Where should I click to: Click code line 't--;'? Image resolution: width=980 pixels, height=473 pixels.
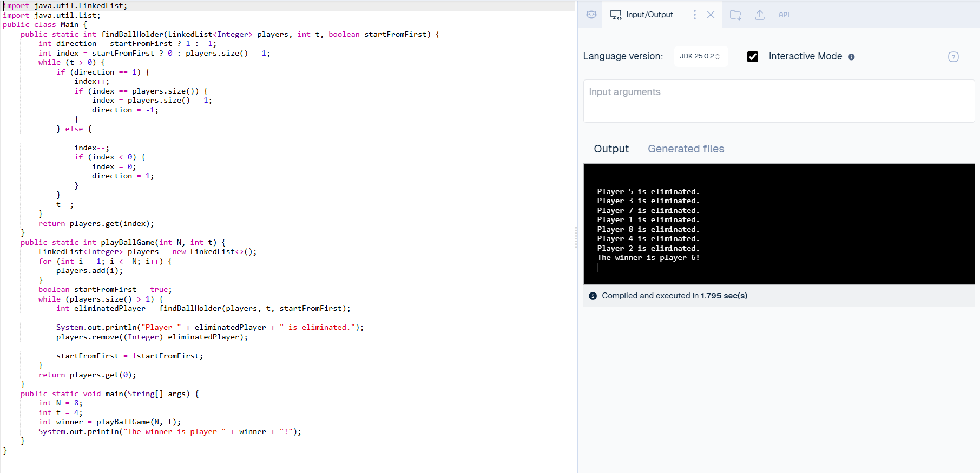click(x=65, y=204)
